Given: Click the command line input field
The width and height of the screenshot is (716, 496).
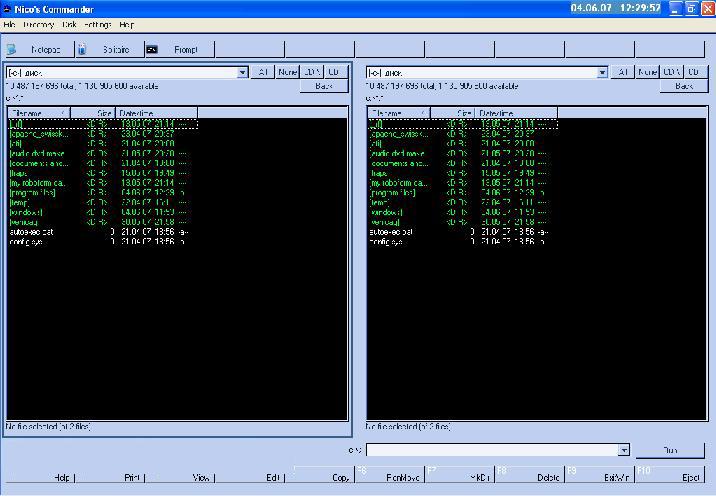Looking at the screenshot, I should click(x=493, y=450).
